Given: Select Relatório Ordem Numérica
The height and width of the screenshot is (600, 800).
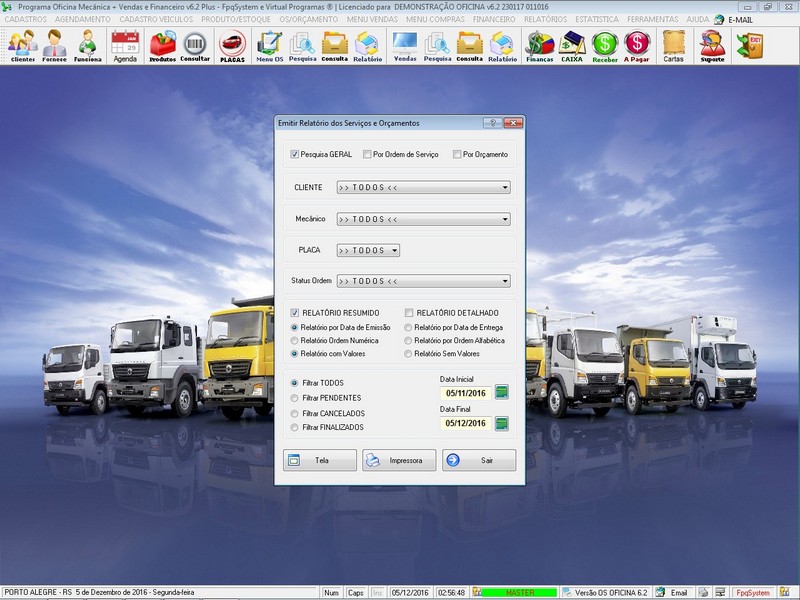Looking at the screenshot, I should (294, 340).
